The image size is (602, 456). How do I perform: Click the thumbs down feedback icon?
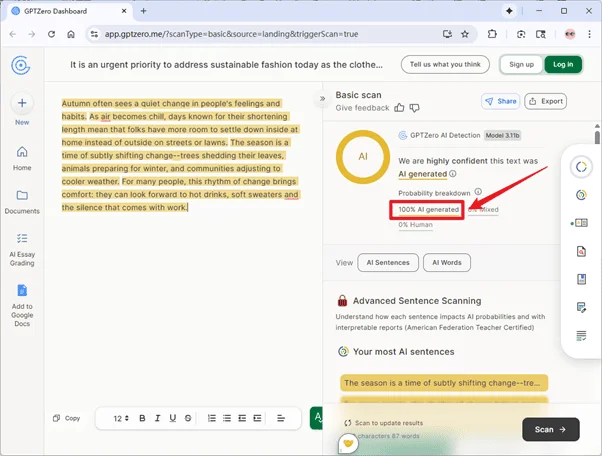click(415, 107)
